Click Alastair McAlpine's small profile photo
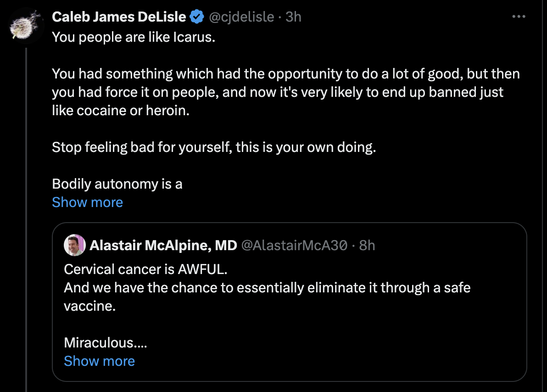 coord(74,245)
